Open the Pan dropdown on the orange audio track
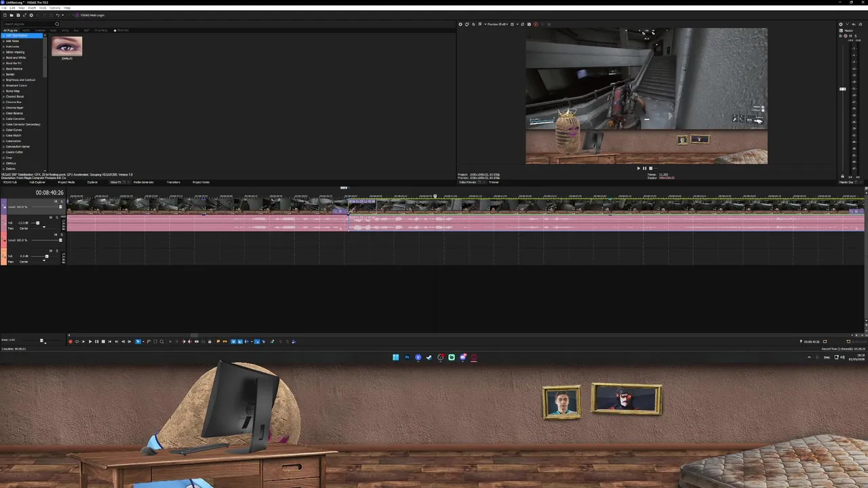868x488 pixels. coord(44,260)
